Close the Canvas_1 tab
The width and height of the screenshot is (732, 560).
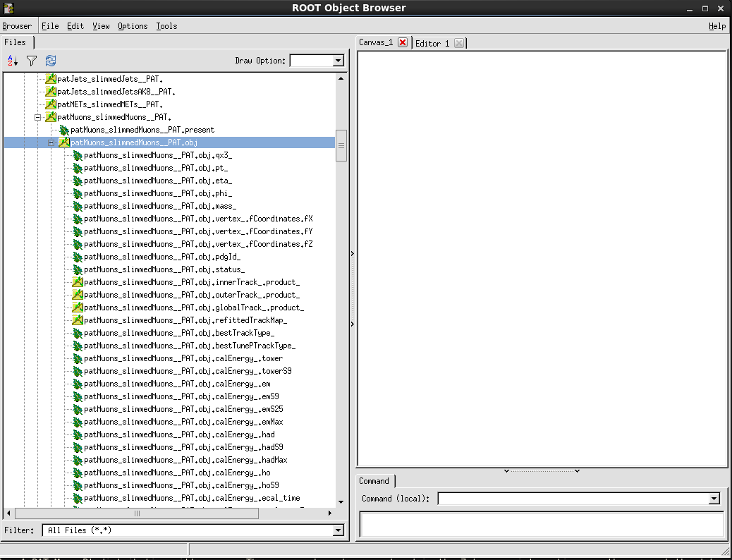[x=402, y=42]
